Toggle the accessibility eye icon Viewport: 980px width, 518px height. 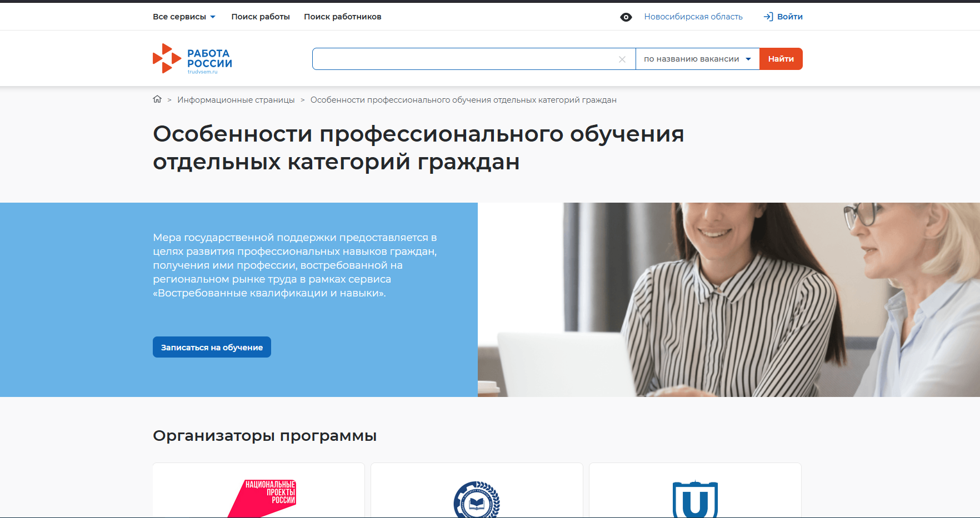626,17
